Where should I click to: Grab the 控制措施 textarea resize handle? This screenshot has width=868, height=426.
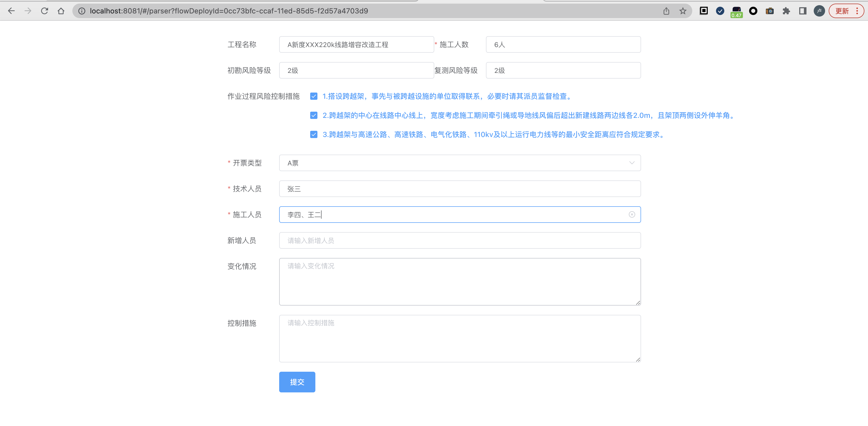click(x=638, y=360)
